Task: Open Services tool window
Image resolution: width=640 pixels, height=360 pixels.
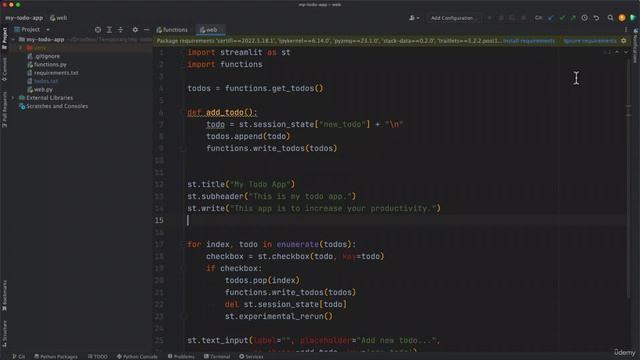Action: point(251,356)
